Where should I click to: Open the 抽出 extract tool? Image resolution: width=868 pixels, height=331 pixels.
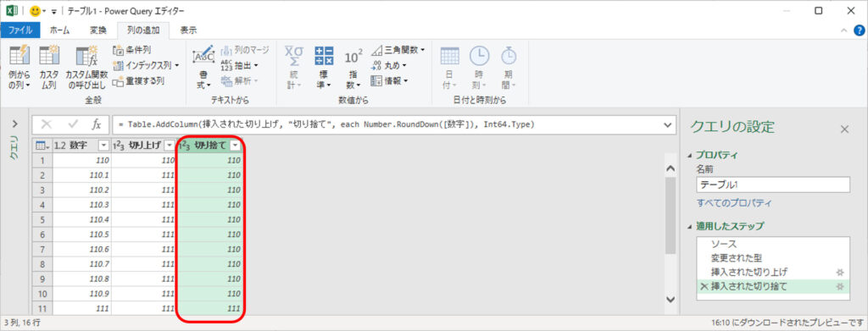pyautogui.click(x=240, y=65)
